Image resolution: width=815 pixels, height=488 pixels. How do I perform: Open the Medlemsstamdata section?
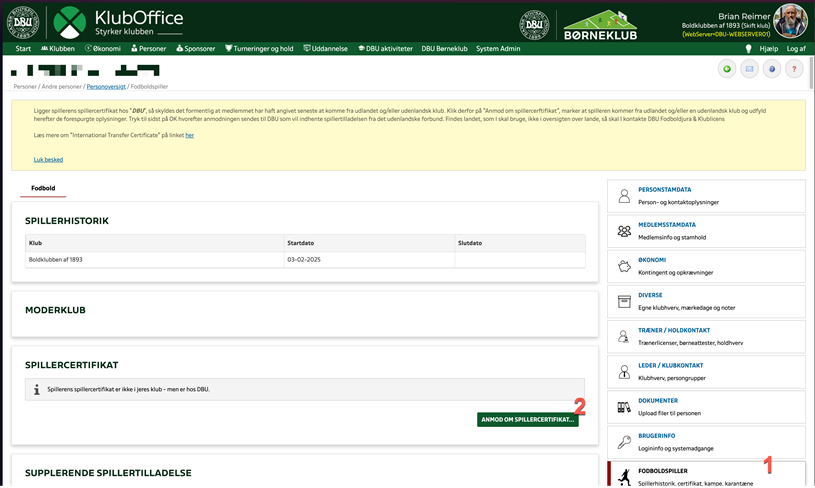(706, 230)
